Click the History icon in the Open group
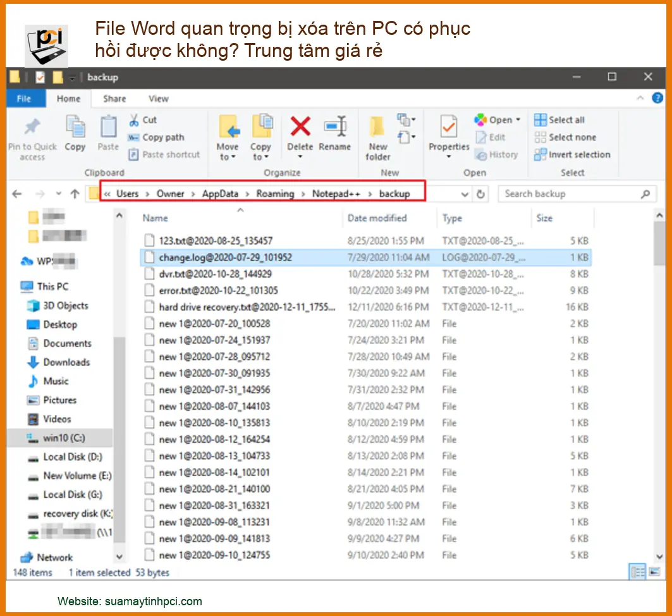672x616 pixels. (x=480, y=154)
